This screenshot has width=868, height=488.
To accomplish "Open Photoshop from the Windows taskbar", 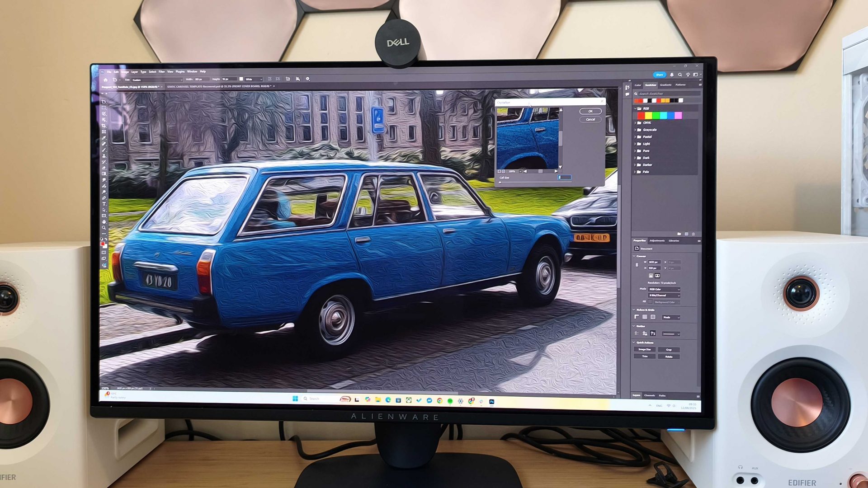I will [x=491, y=401].
